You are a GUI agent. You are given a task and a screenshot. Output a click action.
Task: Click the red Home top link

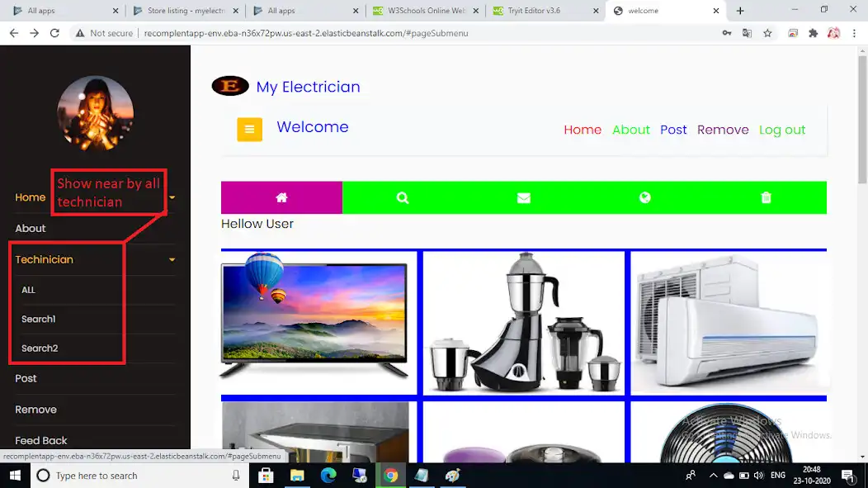583,130
